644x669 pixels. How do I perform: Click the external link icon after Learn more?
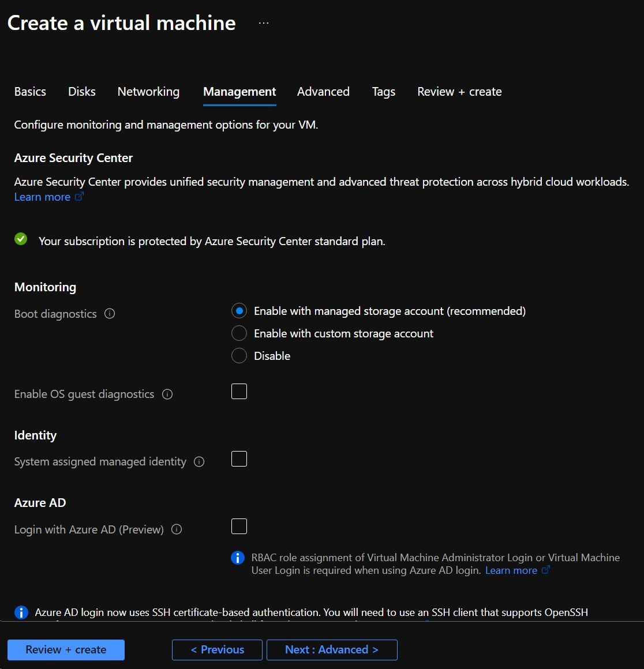click(x=80, y=197)
